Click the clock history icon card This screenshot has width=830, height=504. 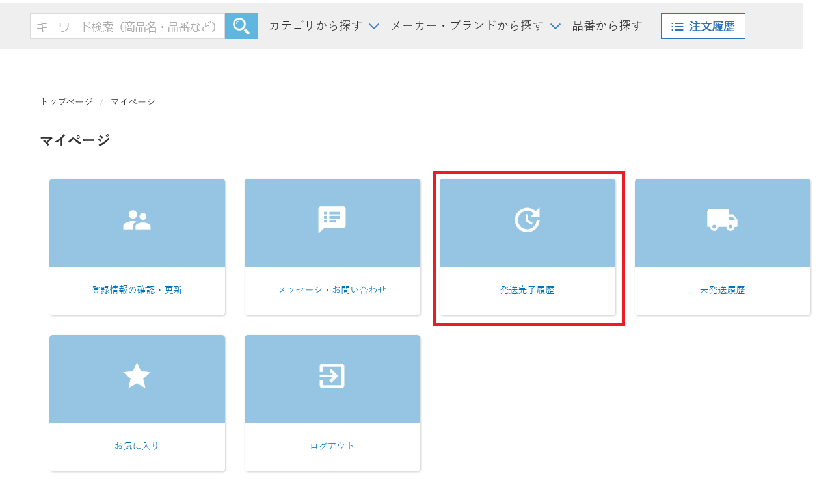pos(528,223)
